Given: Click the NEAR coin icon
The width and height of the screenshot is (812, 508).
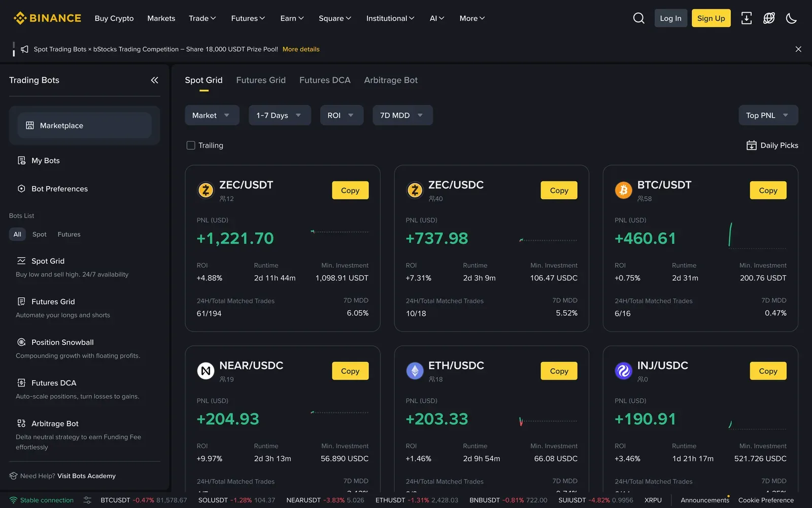Looking at the screenshot, I should click(206, 371).
